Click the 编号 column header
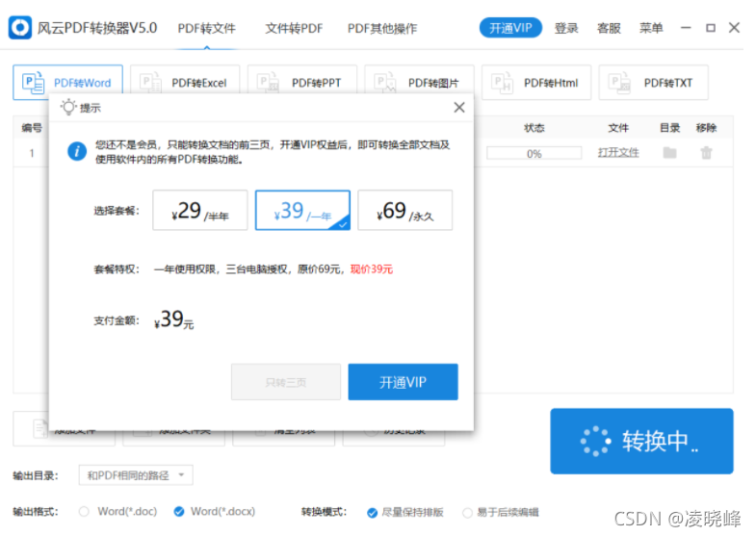 32,128
